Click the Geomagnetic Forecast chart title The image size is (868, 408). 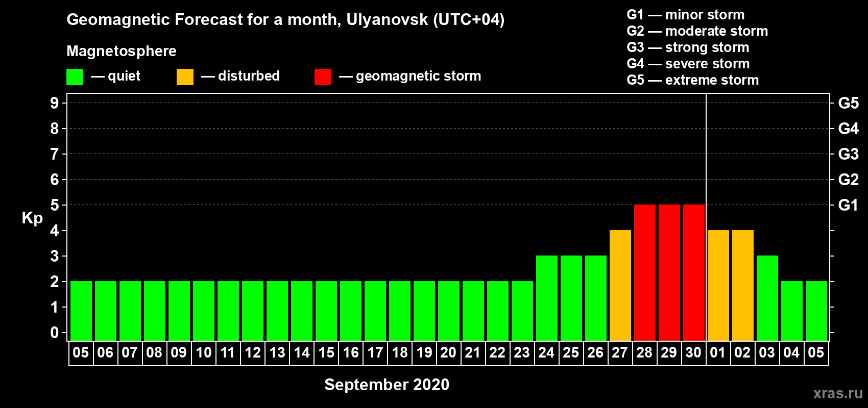[x=285, y=20]
